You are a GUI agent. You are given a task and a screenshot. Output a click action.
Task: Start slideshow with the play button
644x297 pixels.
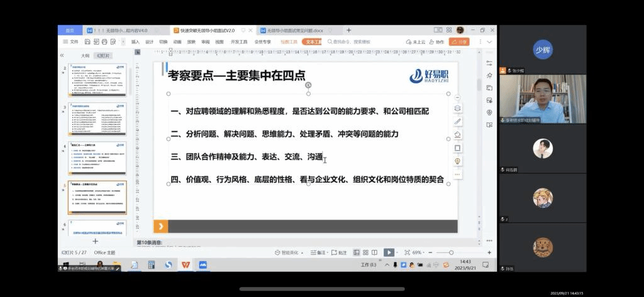coord(389,252)
